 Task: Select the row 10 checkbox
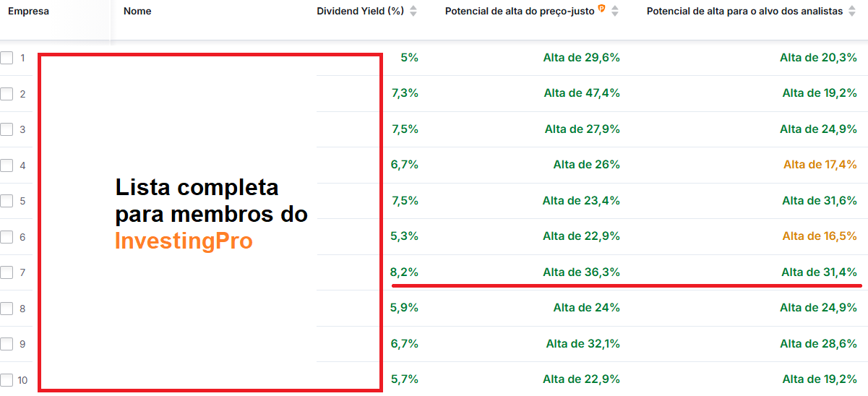(x=7, y=380)
